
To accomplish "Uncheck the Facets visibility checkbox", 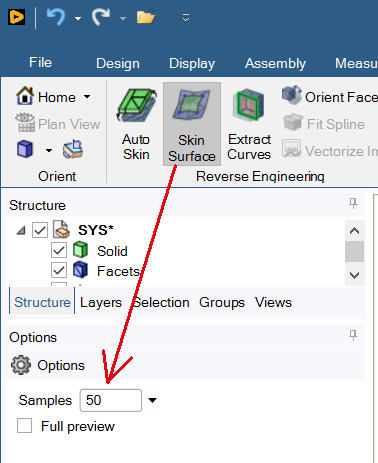I will click(59, 270).
